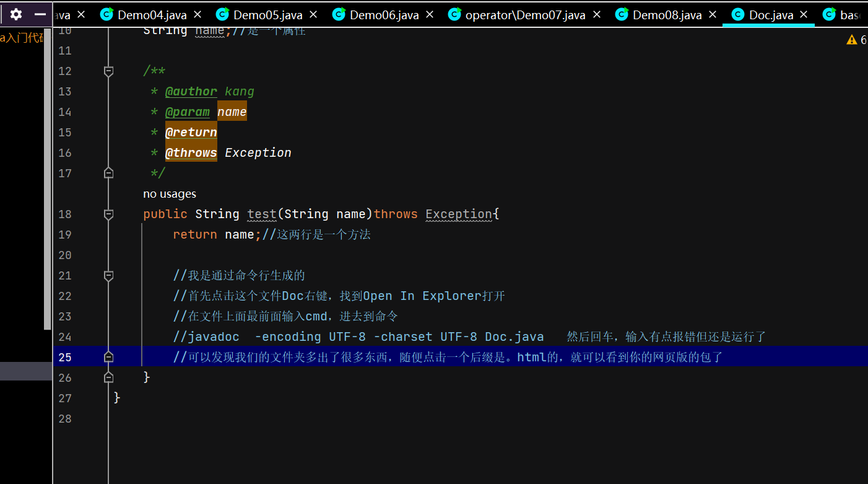The height and width of the screenshot is (484, 868).
Task: Click the warning triangle showing 6 warnings
Action: pos(852,39)
